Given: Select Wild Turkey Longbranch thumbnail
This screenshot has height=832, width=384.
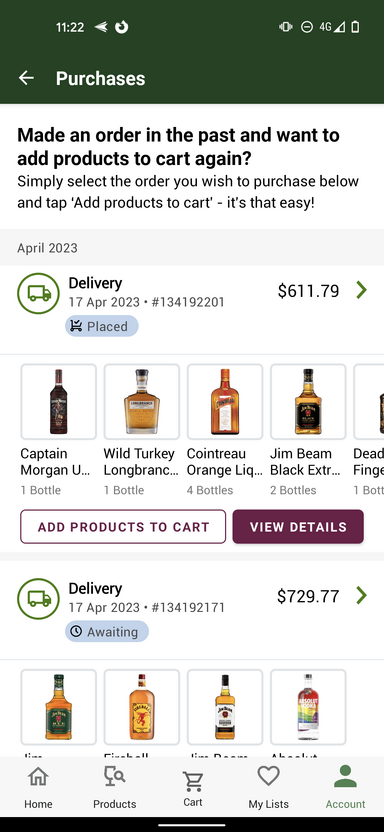Looking at the screenshot, I should [142, 402].
